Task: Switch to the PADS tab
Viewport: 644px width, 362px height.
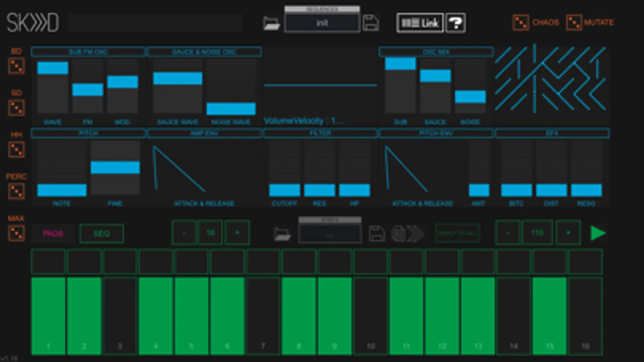Action: (x=53, y=234)
